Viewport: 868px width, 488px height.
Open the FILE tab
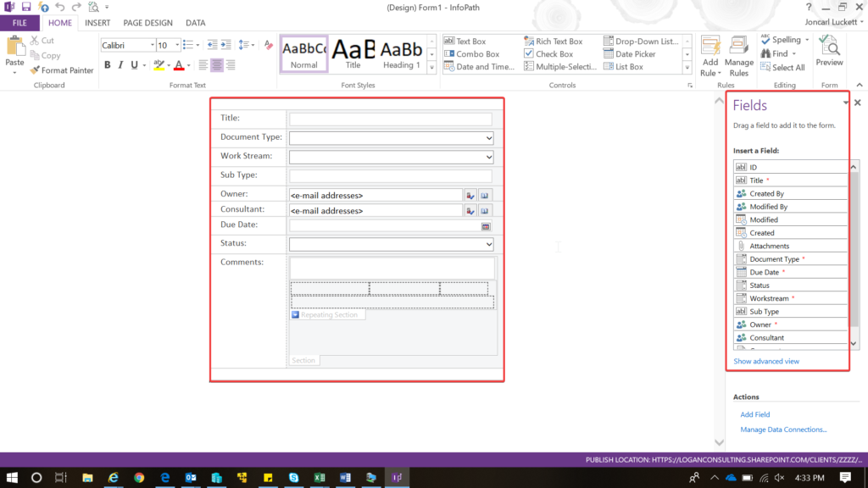[19, 23]
